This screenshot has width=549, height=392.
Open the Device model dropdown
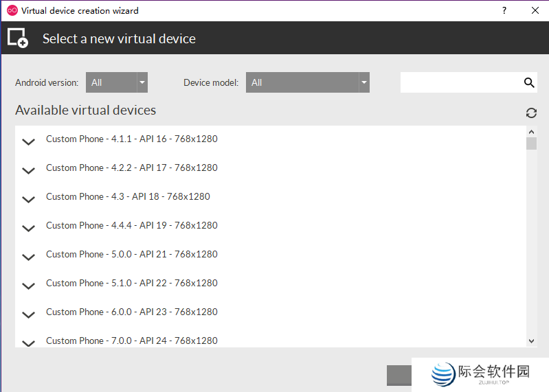click(x=307, y=82)
